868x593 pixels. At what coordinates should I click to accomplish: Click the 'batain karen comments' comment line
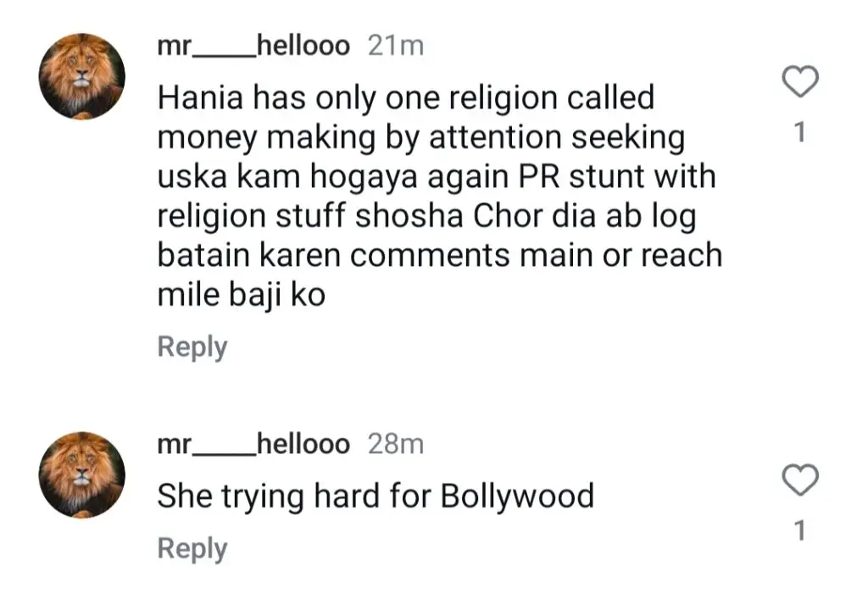click(440, 255)
